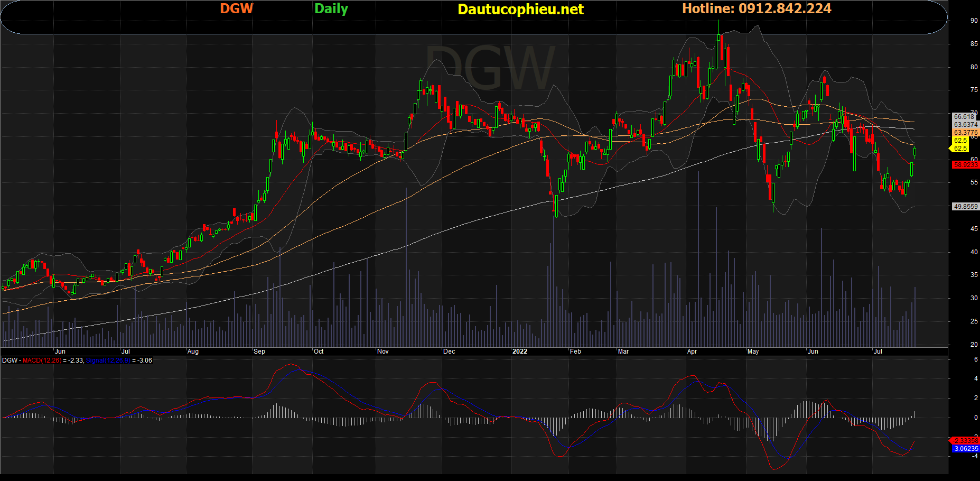Image resolution: width=980 pixels, height=481 pixels.
Task: Click the 63.6374 price tag
Action: click(965, 125)
